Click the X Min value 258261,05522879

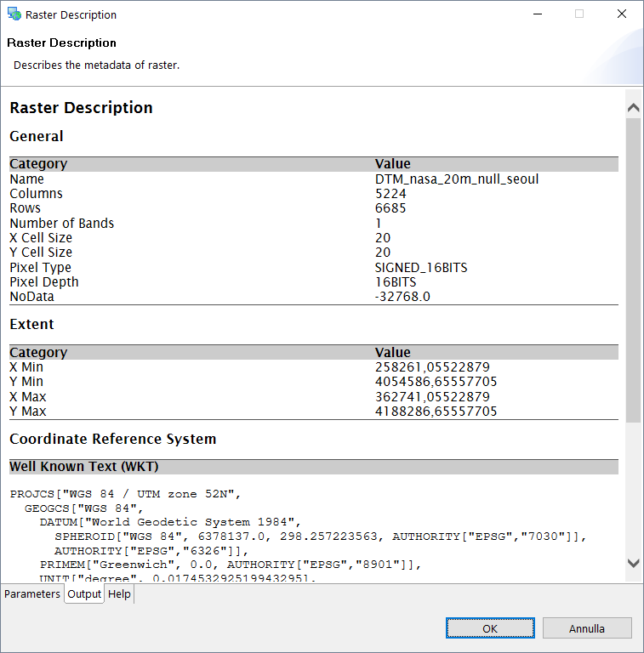click(x=432, y=367)
